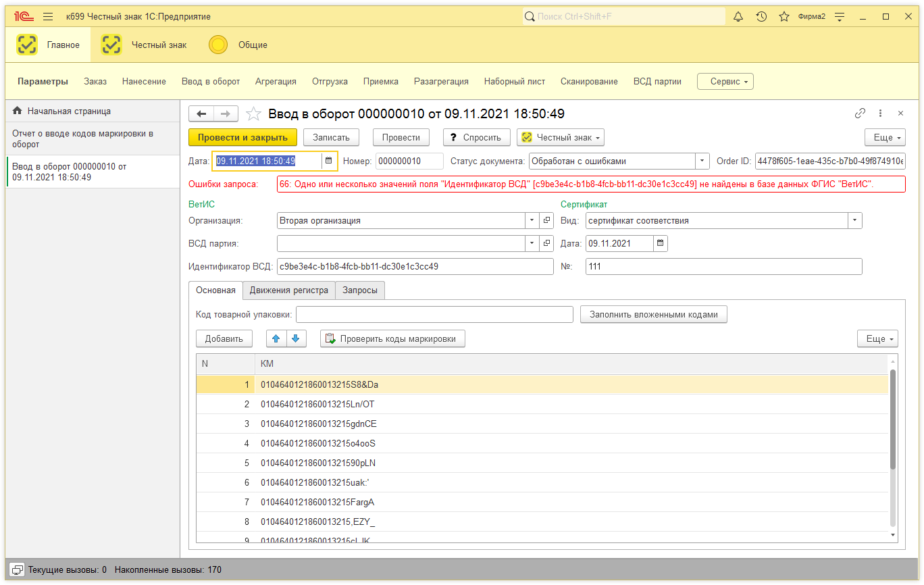Select row 010464012186001​3215Ln/OT
Viewport: 924px width, 585px height.
[542, 404]
